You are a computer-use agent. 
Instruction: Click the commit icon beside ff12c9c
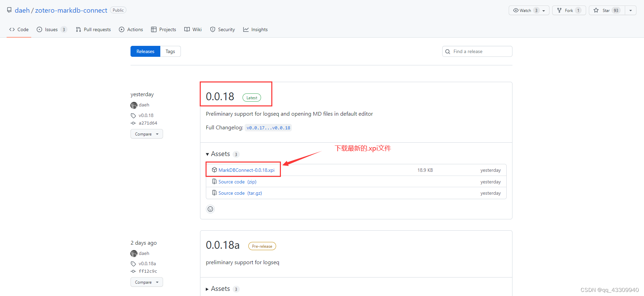(133, 271)
